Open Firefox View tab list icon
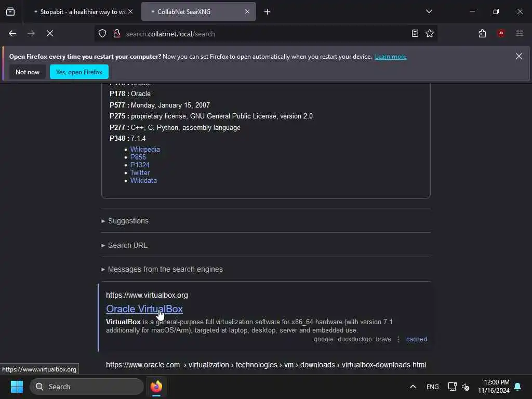The width and height of the screenshot is (532, 399). [x=10, y=12]
